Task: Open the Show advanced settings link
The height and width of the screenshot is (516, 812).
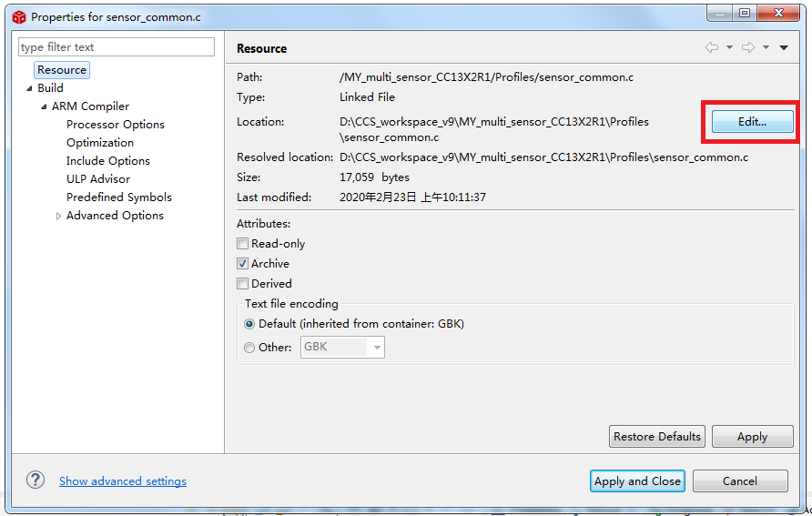Action: [x=123, y=481]
